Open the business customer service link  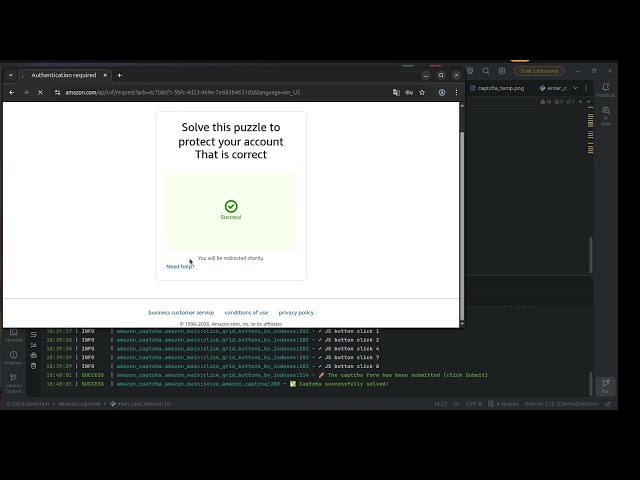[x=181, y=313]
